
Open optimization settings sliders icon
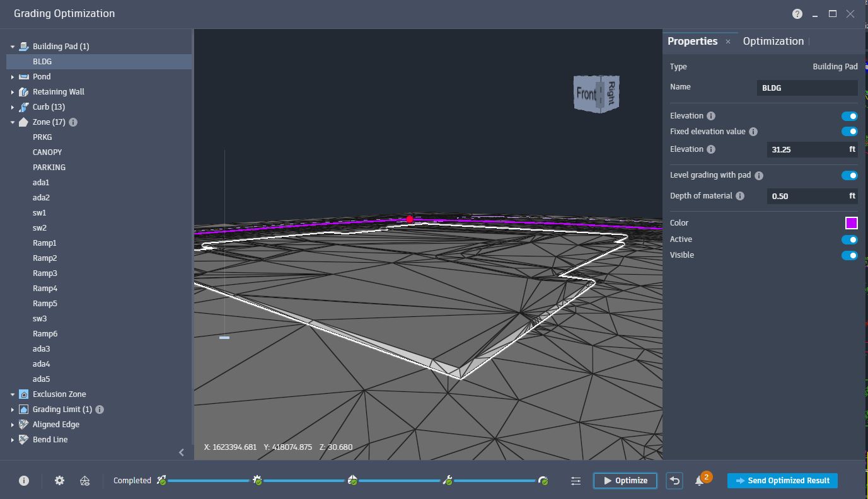(x=576, y=480)
